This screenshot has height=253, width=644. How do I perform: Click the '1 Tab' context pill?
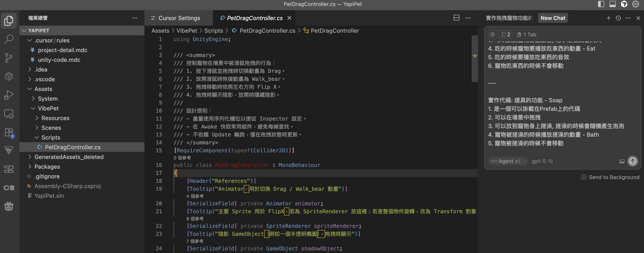coord(526,34)
